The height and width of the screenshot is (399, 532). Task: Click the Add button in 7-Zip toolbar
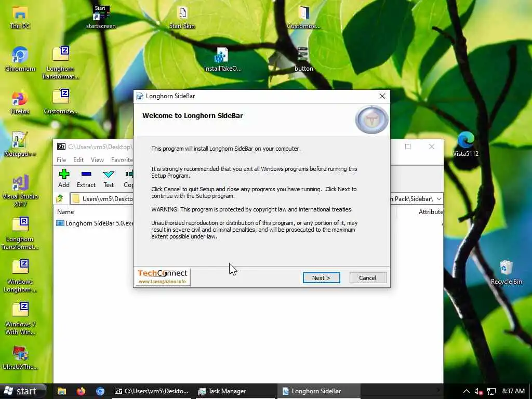64,179
